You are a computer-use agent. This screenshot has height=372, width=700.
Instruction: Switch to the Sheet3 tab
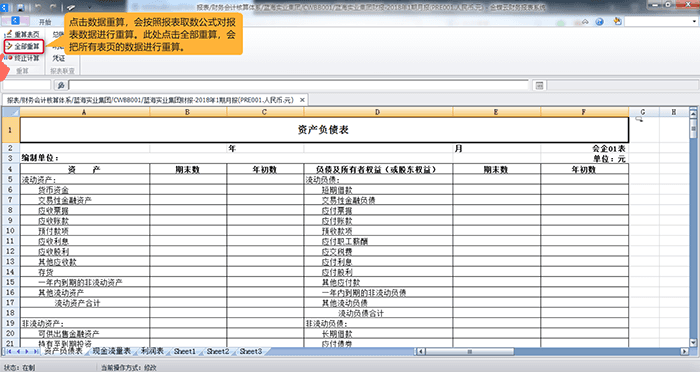point(251,351)
